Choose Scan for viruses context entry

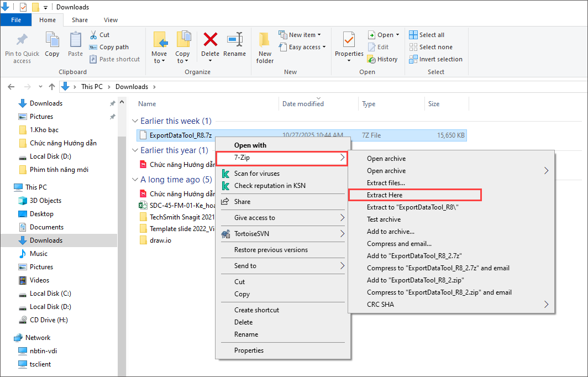256,174
